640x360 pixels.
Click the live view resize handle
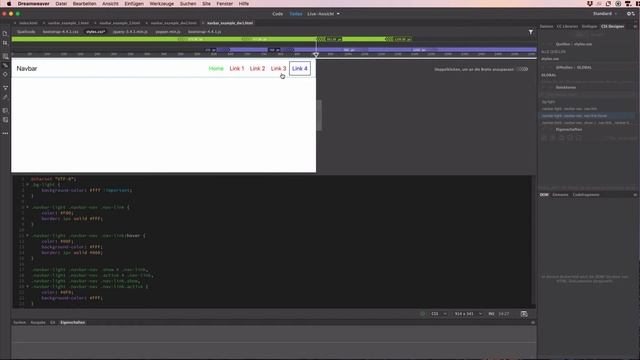pyautogui.click(x=319, y=115)
